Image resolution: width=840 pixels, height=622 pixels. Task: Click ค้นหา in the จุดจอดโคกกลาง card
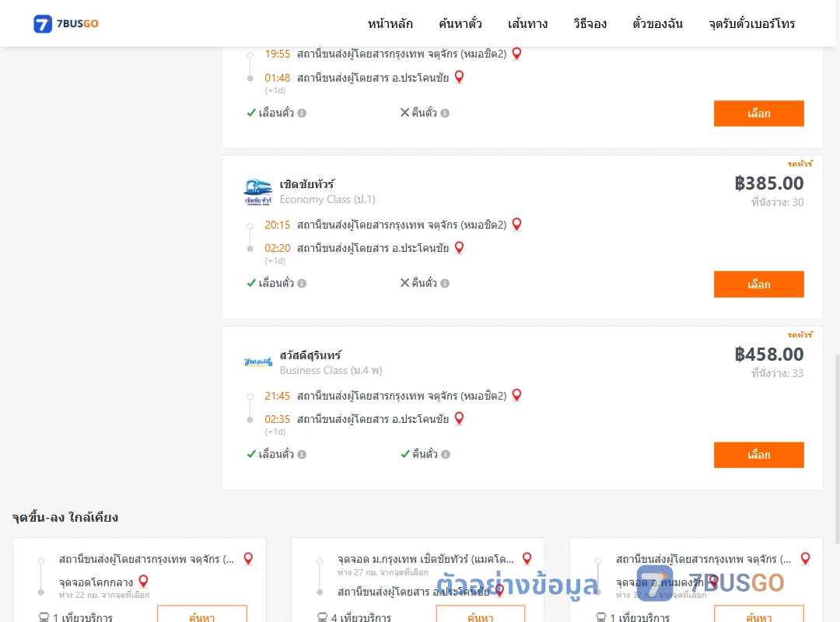[x=202, y=614]
